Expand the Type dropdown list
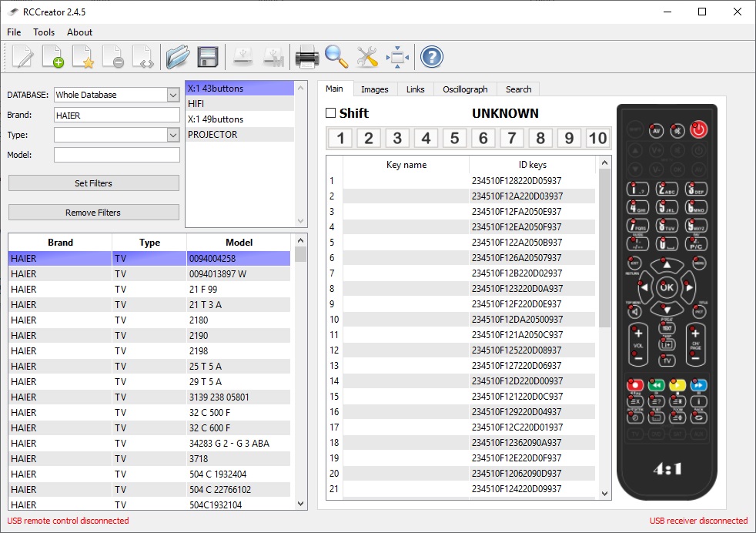This screenshot has height=533, width=756. coord(173,135)
